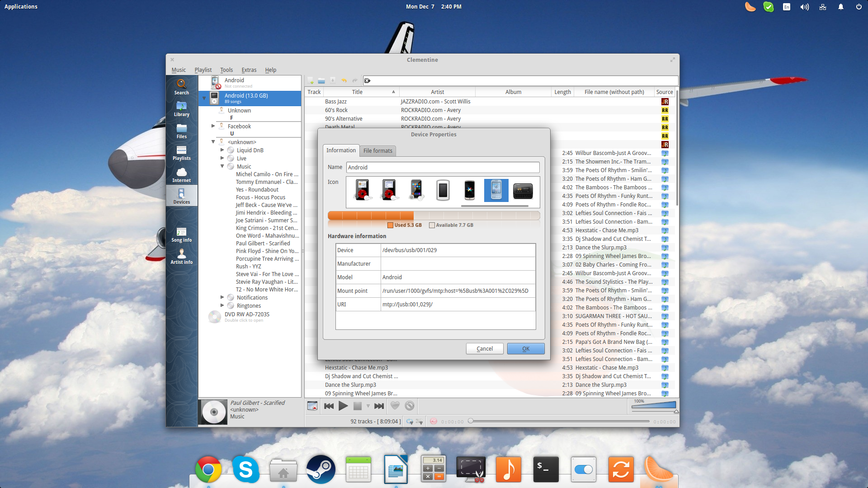Screen dimensions: 868x488
Task: Click the undo arrow in playlist toolbar
Action: pyautogui.click(x=344, y=80)
